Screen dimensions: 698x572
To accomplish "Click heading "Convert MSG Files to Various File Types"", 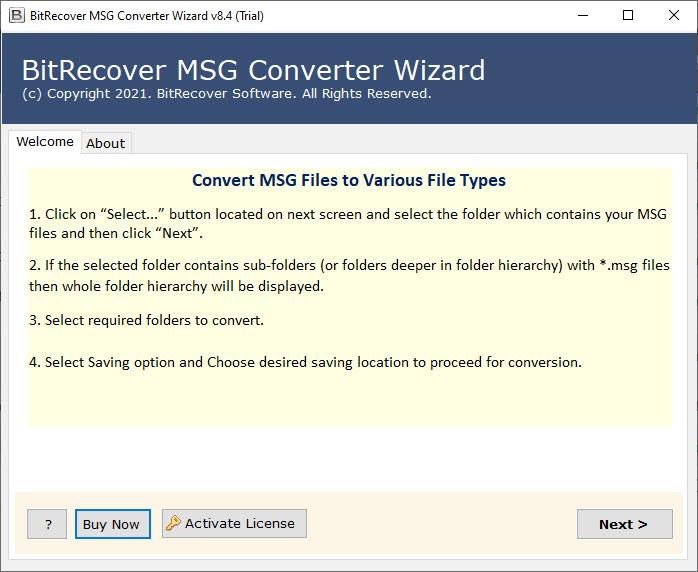I will [349, 180].
